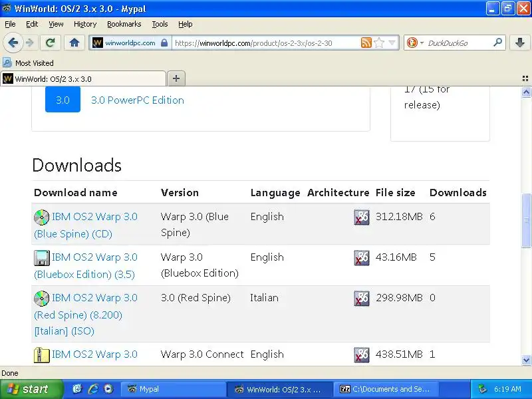532x399 pixels.
Task: Click the Most Visited bookmarks icon
Action: click(x=7, y=63)
